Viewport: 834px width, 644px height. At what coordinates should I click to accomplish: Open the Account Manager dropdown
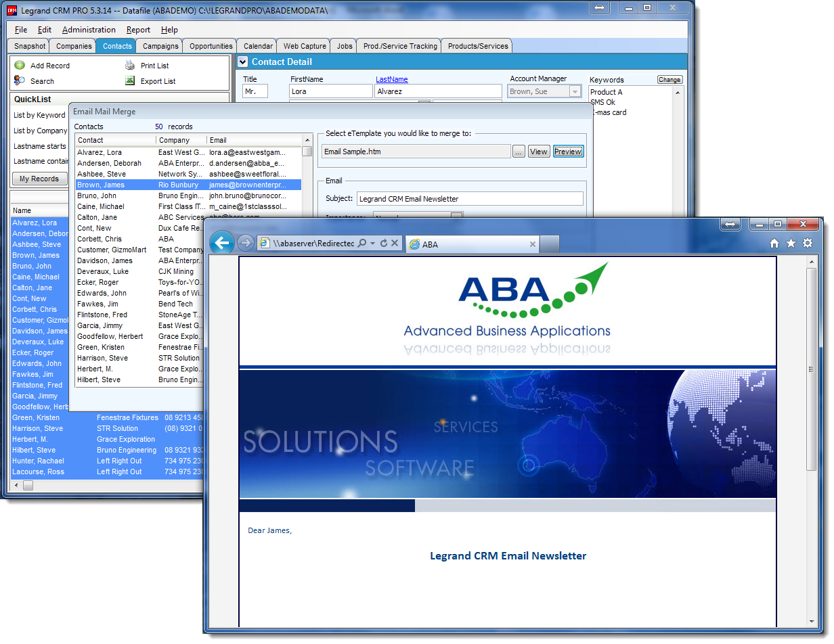[575, 91]
